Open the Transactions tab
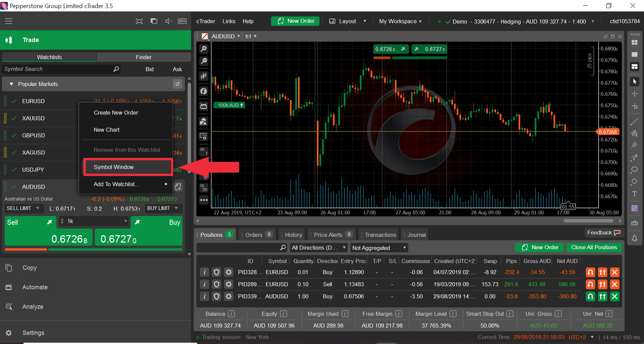Screen dimensions: 644x344 click(380, 235)
